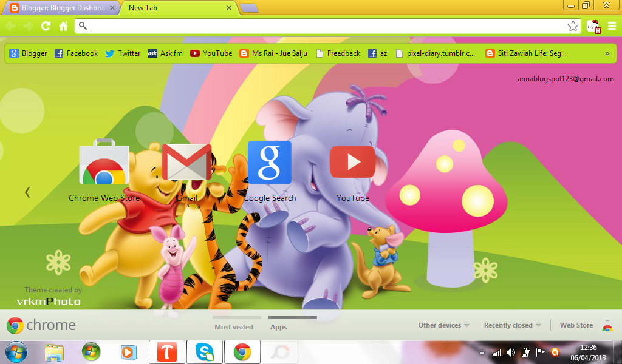622x364 pixels.
Task: Click the small Web Store icon in footer
Action: pos(607,326)
